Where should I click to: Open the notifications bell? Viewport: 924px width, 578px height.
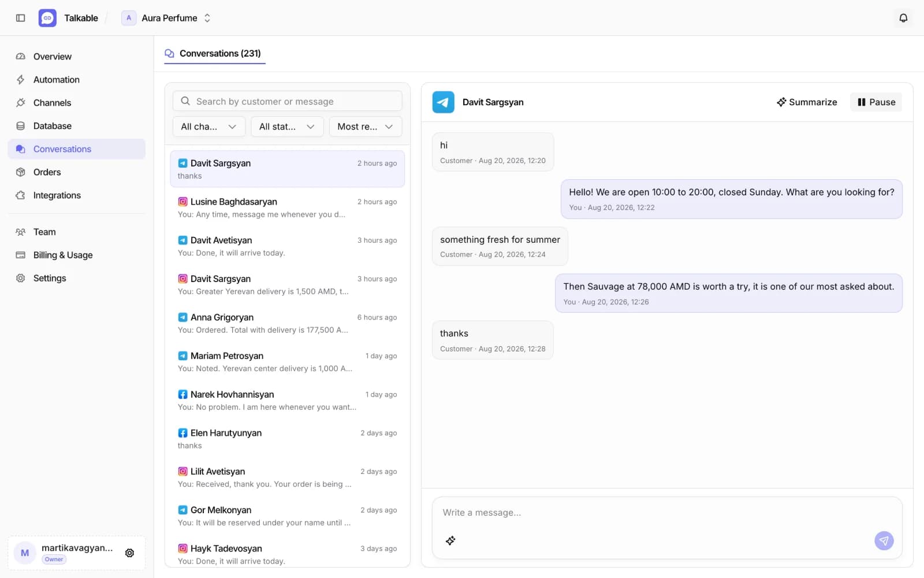tap(903, 18)
